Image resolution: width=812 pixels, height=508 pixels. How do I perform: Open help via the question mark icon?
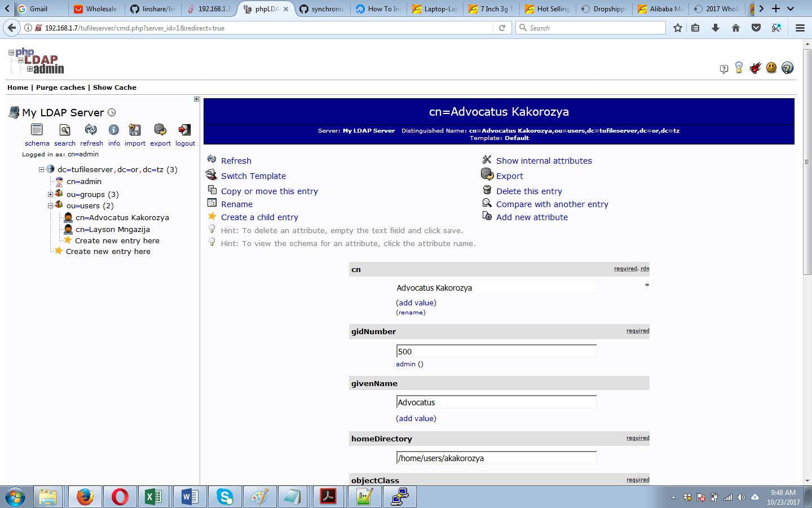tap(788, 68)
